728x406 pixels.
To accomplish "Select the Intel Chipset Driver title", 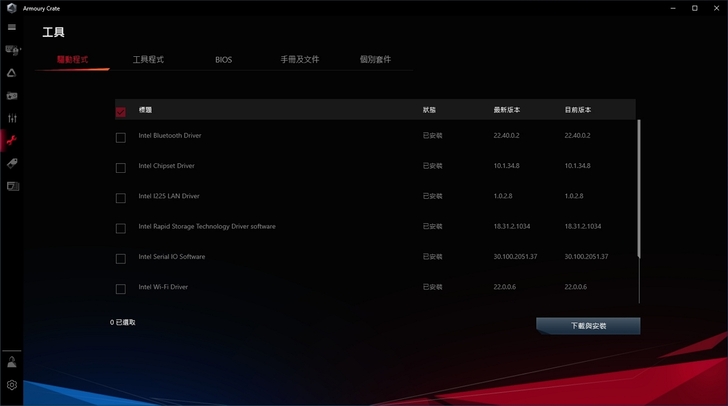I will pyautogui.click(x=166, y=166).
